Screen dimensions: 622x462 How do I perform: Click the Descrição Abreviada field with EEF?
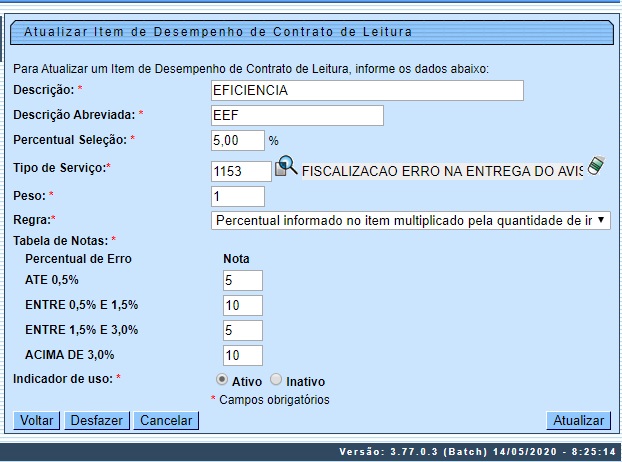point(297,115)
